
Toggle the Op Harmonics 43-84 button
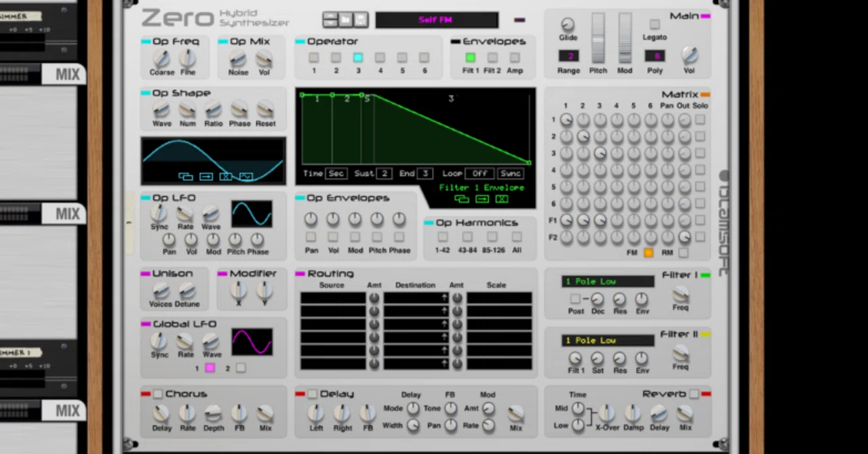(x=467, y=237)
